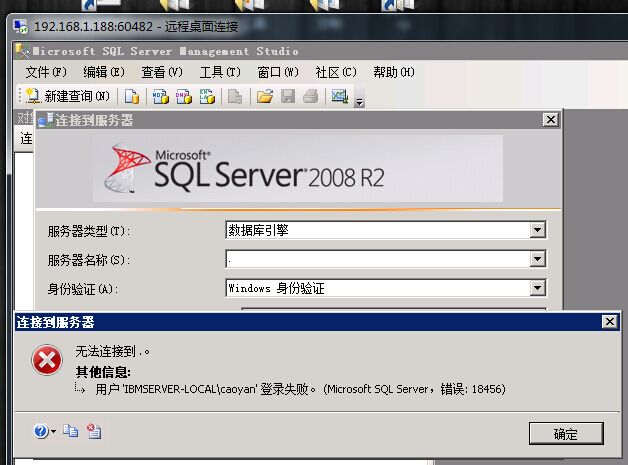The width and height of the screenshot is (628, 465).
Task: Click the help question mark icon
Action: click(x=40, y=431)
